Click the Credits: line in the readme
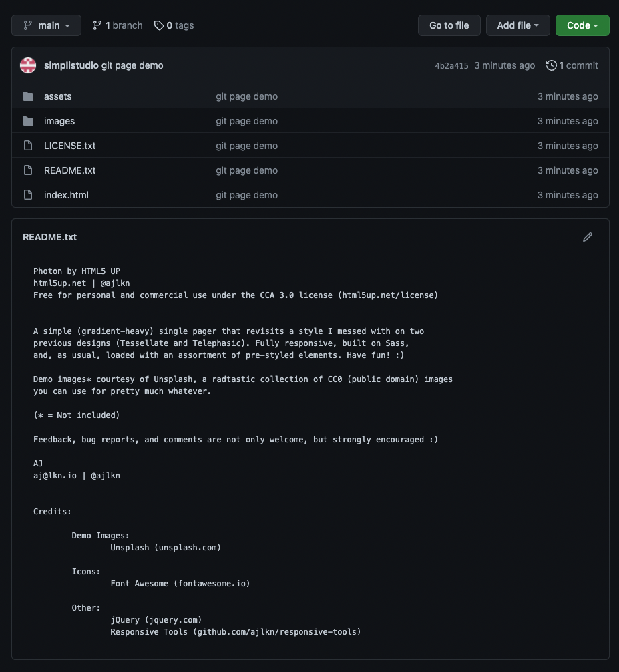This screenshot has height=672, width=619. tap(52, 512)
